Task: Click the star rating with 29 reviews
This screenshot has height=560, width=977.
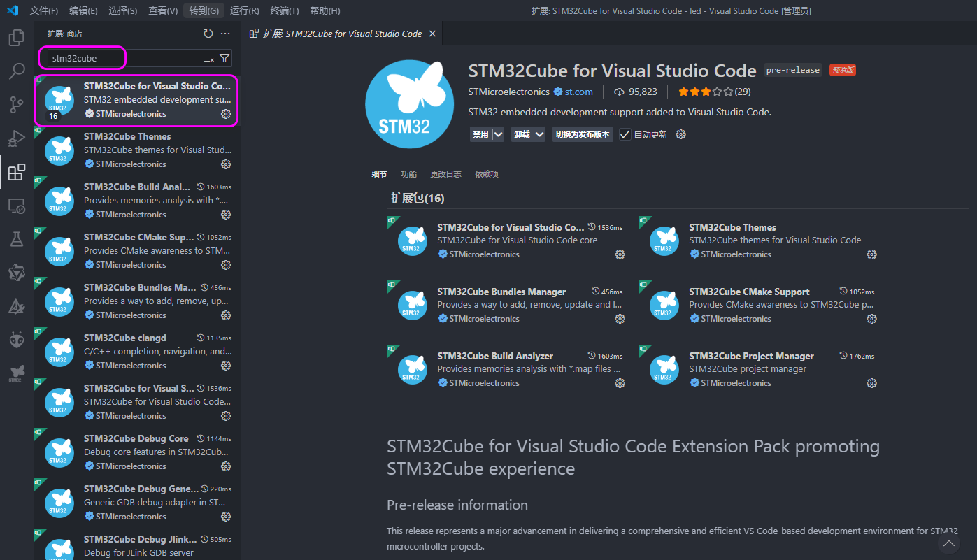Action: click(x=715, y=92)
